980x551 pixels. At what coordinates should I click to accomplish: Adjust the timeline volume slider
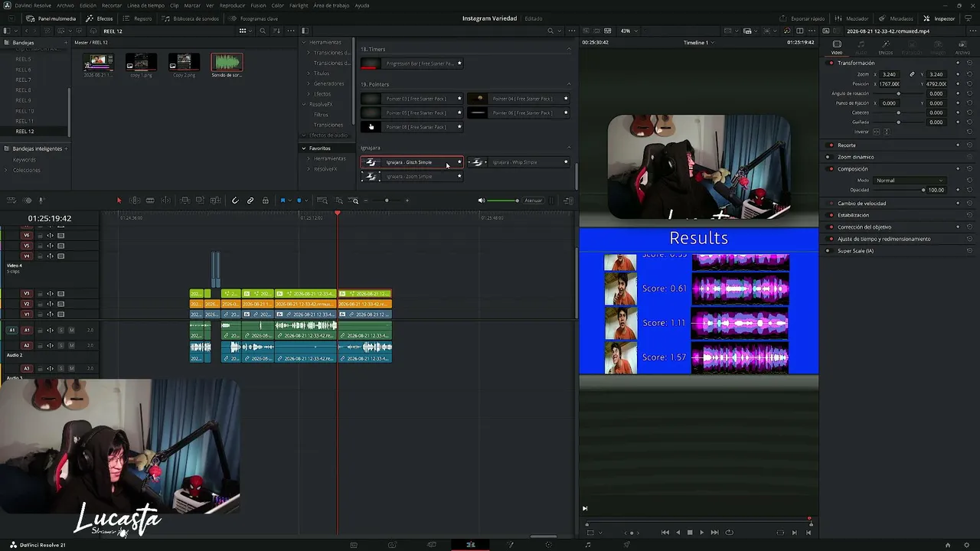pos(503,201)
